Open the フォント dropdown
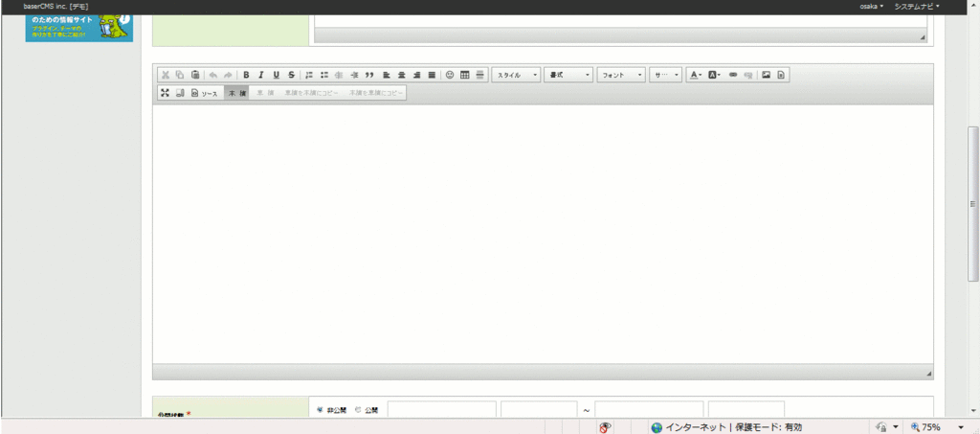980x434 pixels. coord(621,75)
